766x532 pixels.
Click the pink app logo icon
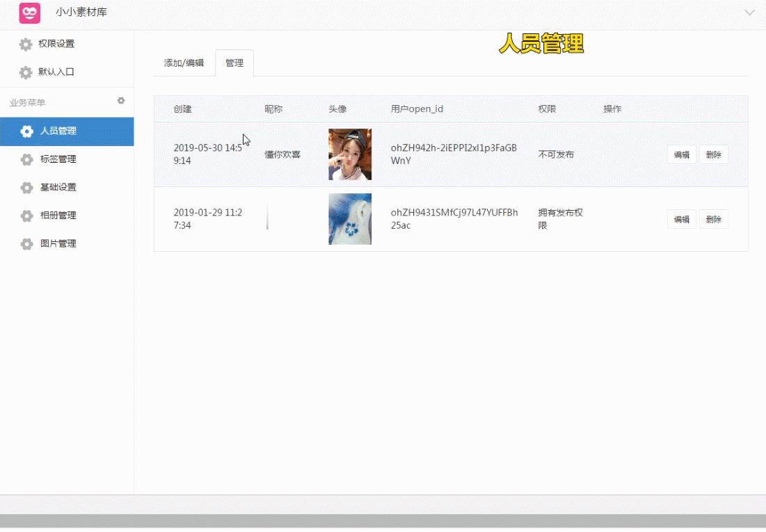pyautogui.click(x=29, y=13)
